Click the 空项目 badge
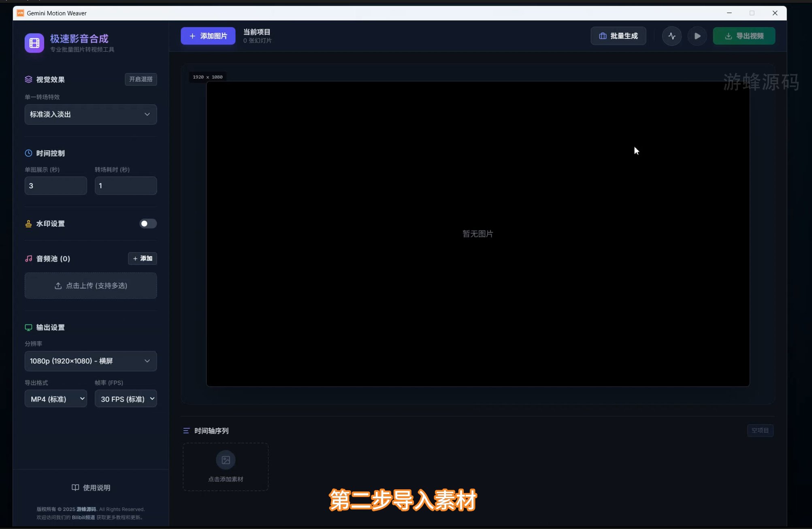The height and width of the screenshot is (529, 812). point(760,430)
